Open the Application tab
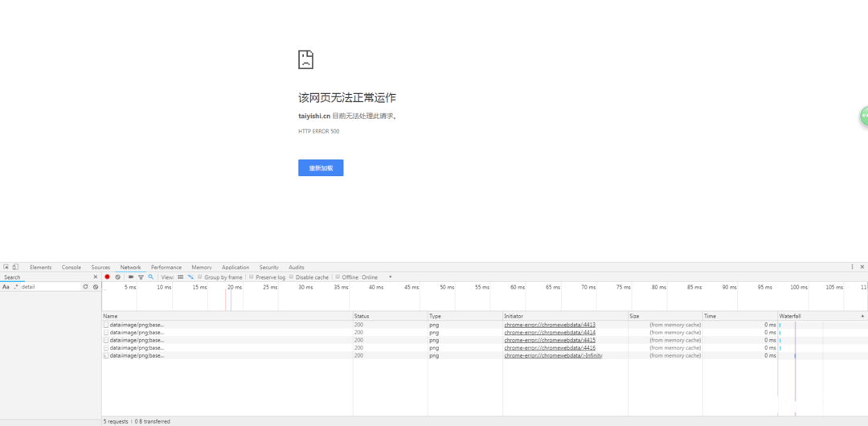 click(x=235, y=267)
